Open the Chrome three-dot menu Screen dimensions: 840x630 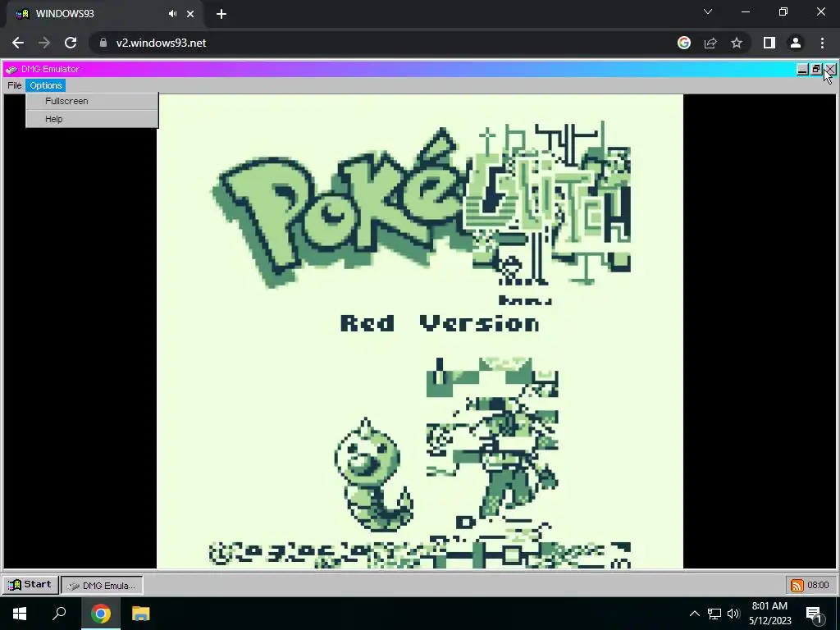[x=822, y=43]
